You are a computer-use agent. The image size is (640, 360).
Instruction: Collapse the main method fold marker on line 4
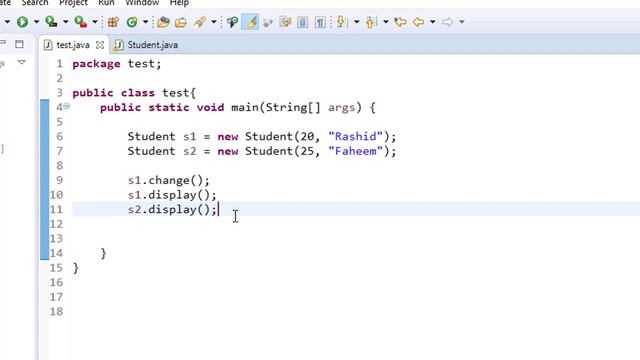click(x=67, y=107)
